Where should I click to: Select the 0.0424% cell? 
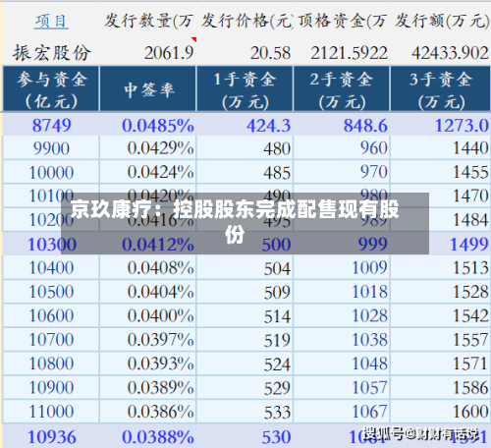point(148,172)
